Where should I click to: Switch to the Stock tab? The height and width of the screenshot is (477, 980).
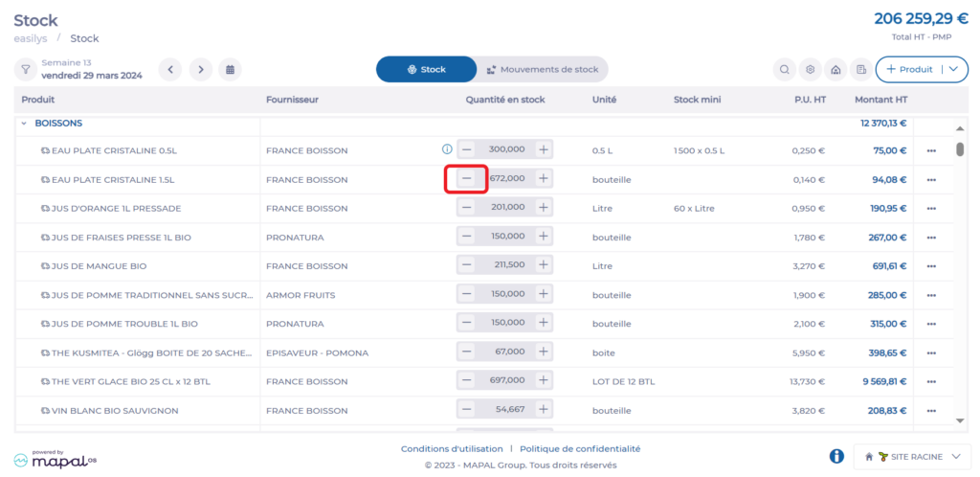[x=426, y=69]
